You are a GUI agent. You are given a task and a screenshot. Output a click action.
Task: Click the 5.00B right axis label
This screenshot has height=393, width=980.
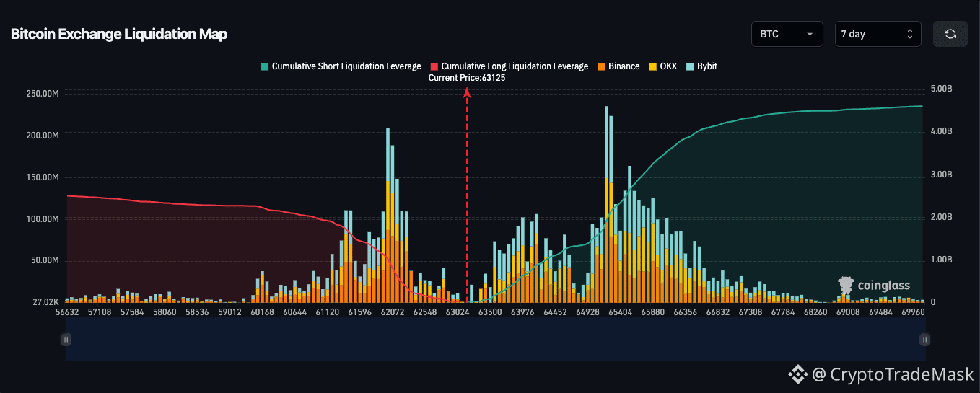coord(941,89)
